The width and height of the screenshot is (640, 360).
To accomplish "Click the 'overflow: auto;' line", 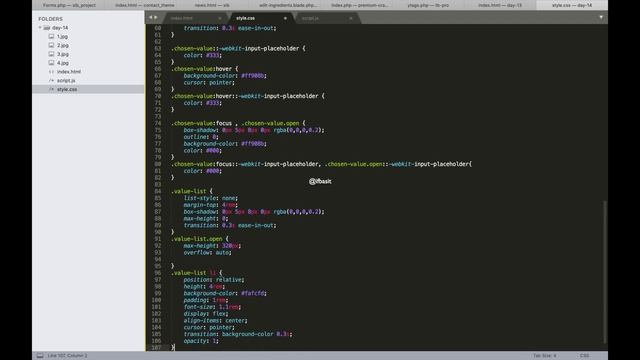I will (207, 252).
